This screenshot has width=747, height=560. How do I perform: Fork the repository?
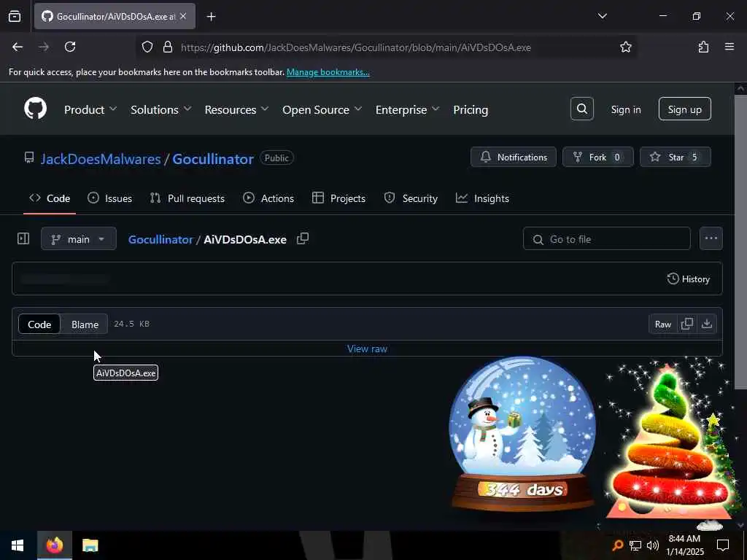click(597, 157)
